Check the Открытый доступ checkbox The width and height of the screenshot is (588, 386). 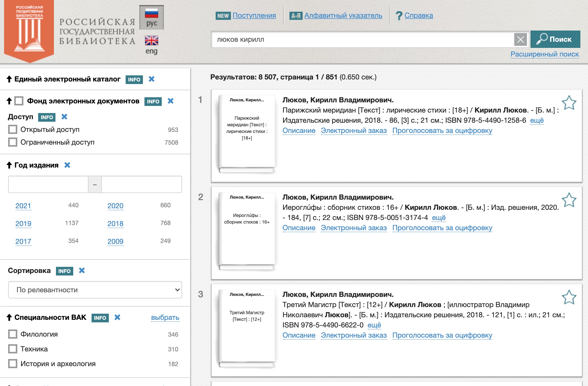[13, 130]
